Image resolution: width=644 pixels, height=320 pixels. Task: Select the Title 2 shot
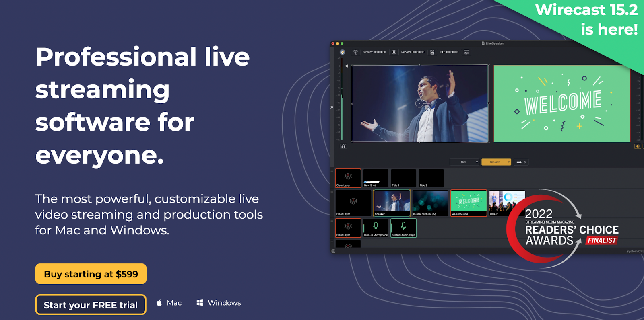(431, 178)
